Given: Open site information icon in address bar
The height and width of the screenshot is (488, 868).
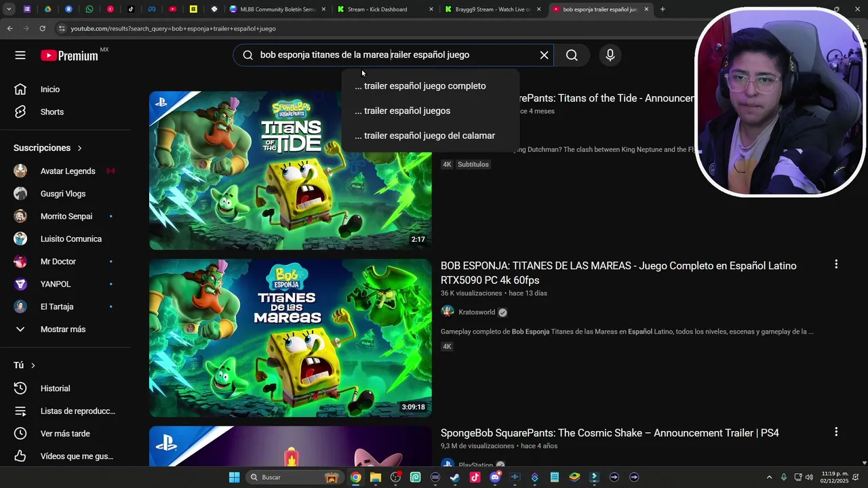Looking at the screenshot, I should click(x=62, y=28).
